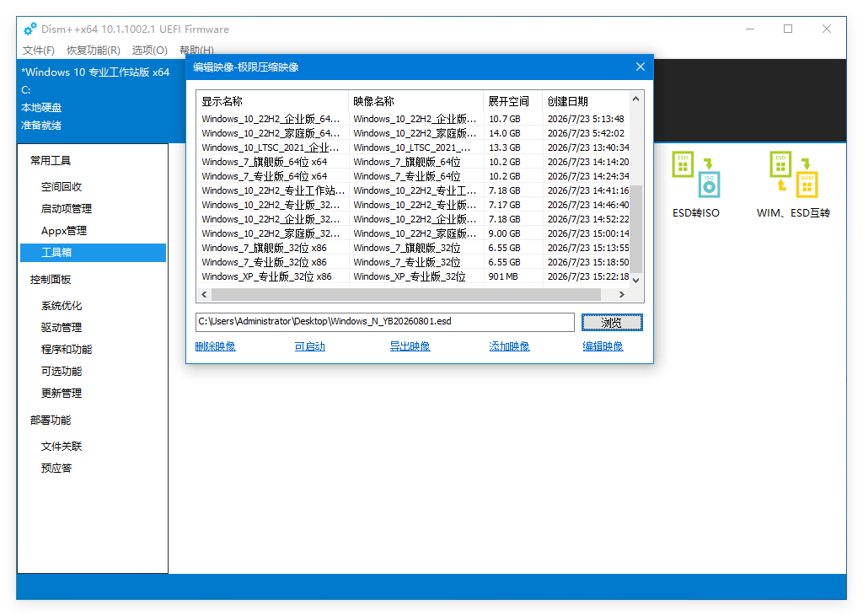Select the Windows_7_旗舰版_32位 x86 row
863x616 pixels.
coord(413,248)
